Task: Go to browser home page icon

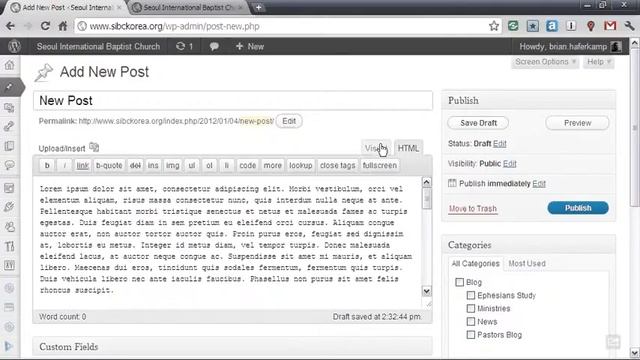Action: pos(63,26)
